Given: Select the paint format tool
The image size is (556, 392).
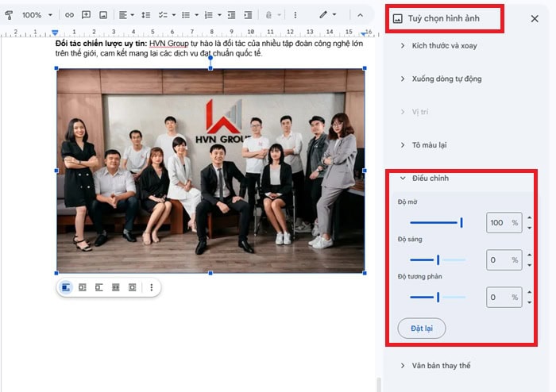Looking at the screenshot, I should click(9, 15).
